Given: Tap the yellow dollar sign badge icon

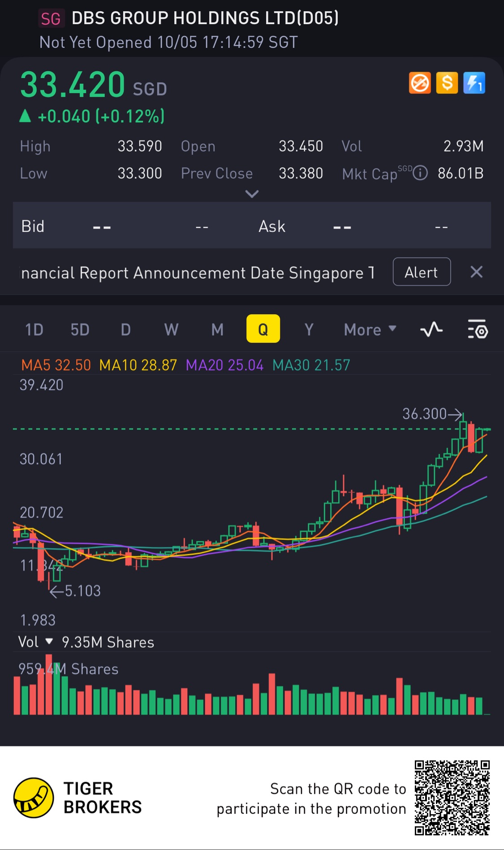Looking at the screenshot, I should coord(447,83).
